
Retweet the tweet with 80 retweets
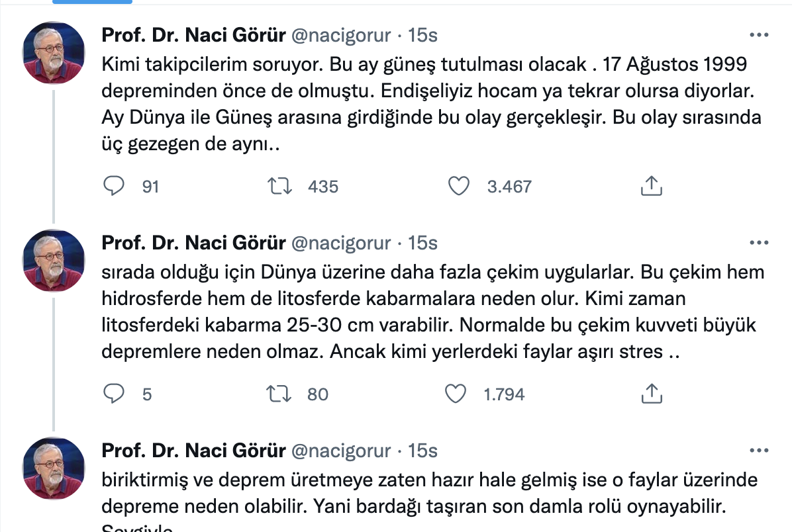[279, 394]
